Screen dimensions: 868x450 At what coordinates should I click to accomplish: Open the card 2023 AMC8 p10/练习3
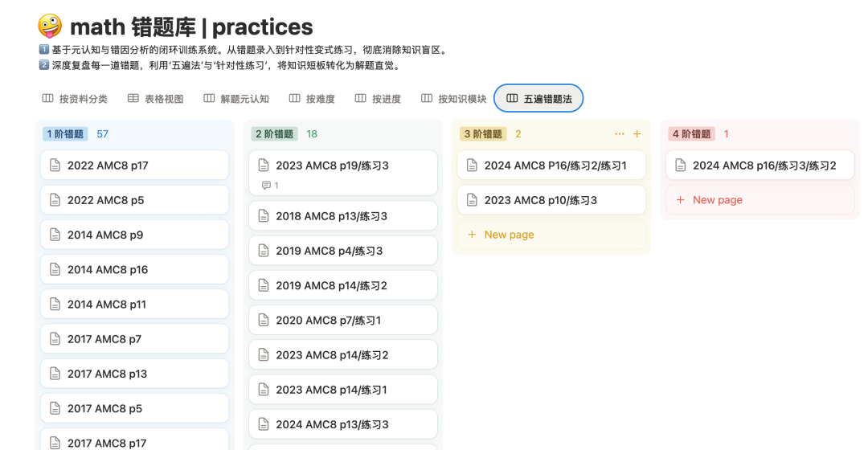point(551,200)
